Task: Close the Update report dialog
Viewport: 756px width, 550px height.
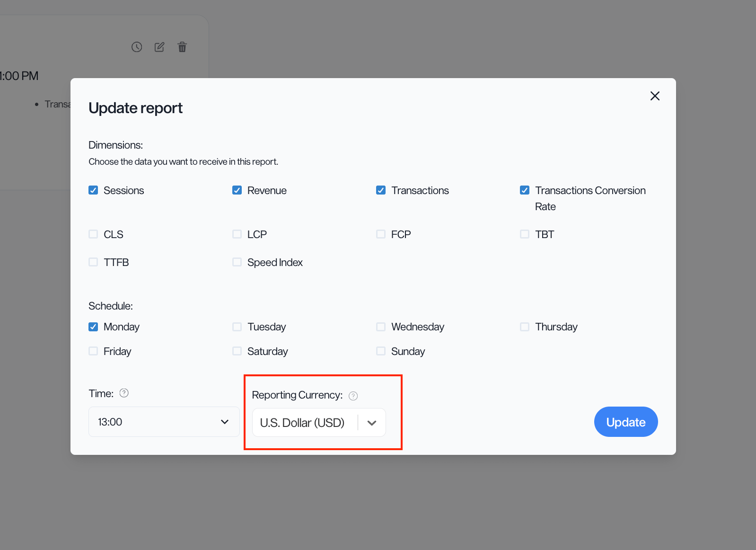Action: (655, 96)
